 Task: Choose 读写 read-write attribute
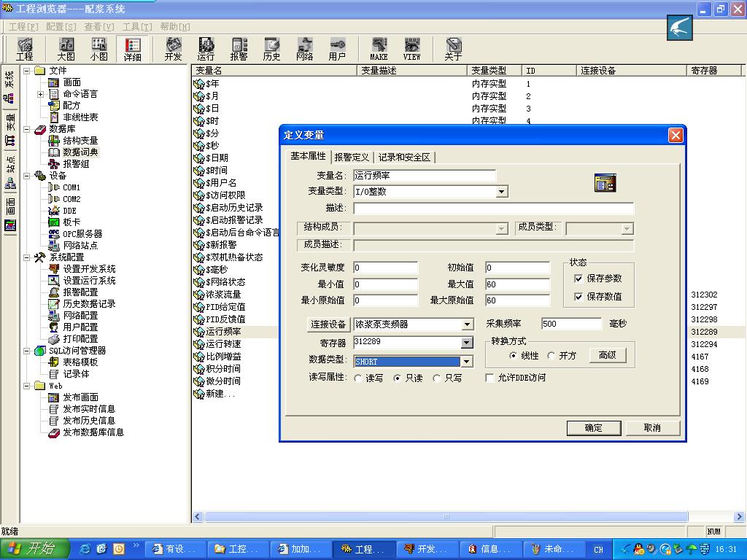[358, 378]
